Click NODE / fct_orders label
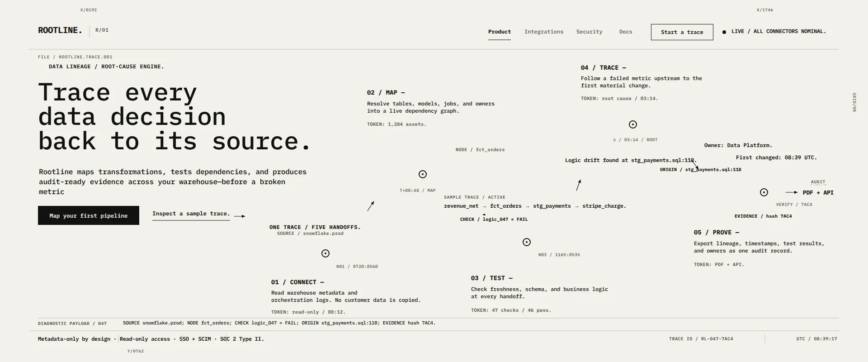 (x=480, y=150)
